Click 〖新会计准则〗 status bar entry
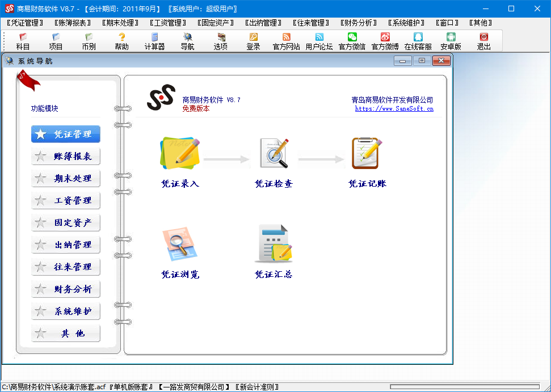The image size is (551, 392). pyautogui.click(x=257, y=387)
